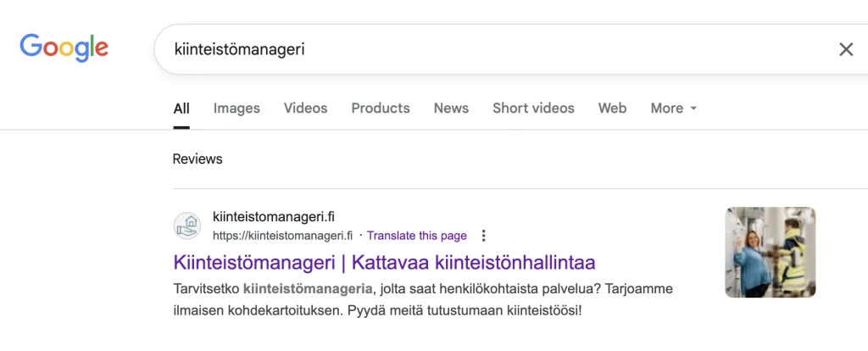Click the Reviews filter label
This screenshot has height=351, width=868.
198,159
